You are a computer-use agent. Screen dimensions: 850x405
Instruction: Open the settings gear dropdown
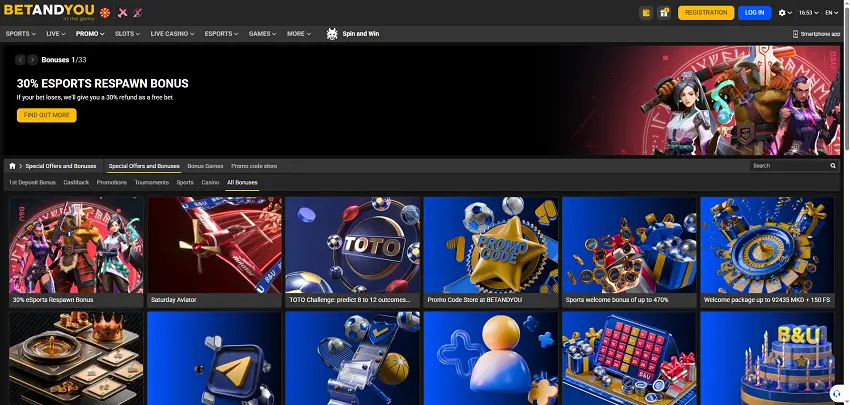pos(785,12)
